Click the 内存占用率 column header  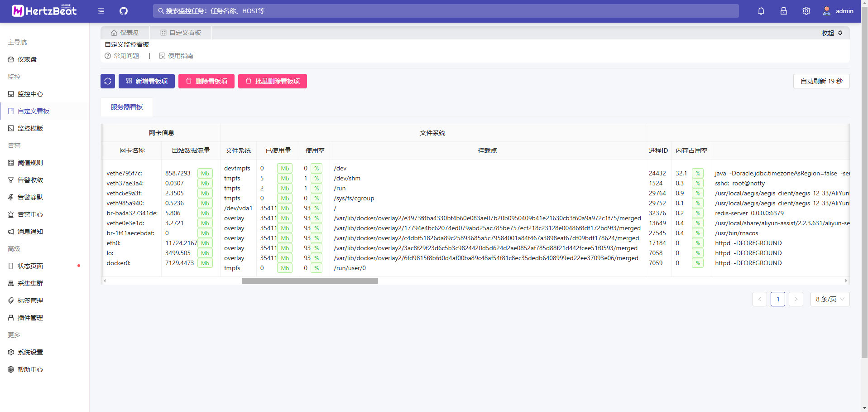pyautogui.click(x=691, y=150)
